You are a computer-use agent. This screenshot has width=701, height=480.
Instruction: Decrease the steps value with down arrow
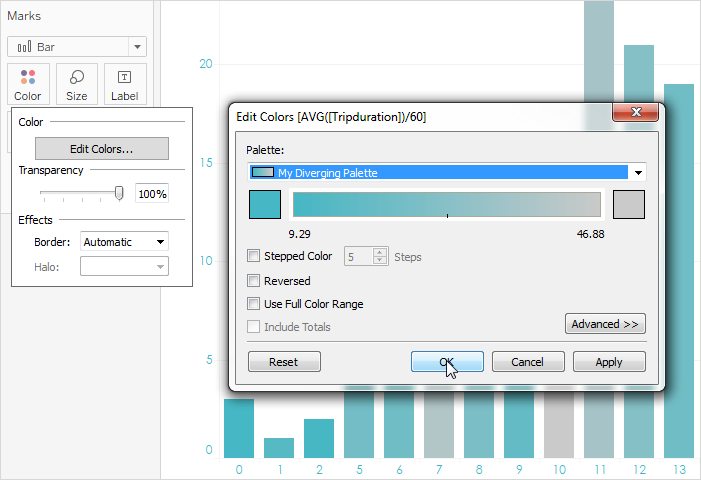coord(380,260)
